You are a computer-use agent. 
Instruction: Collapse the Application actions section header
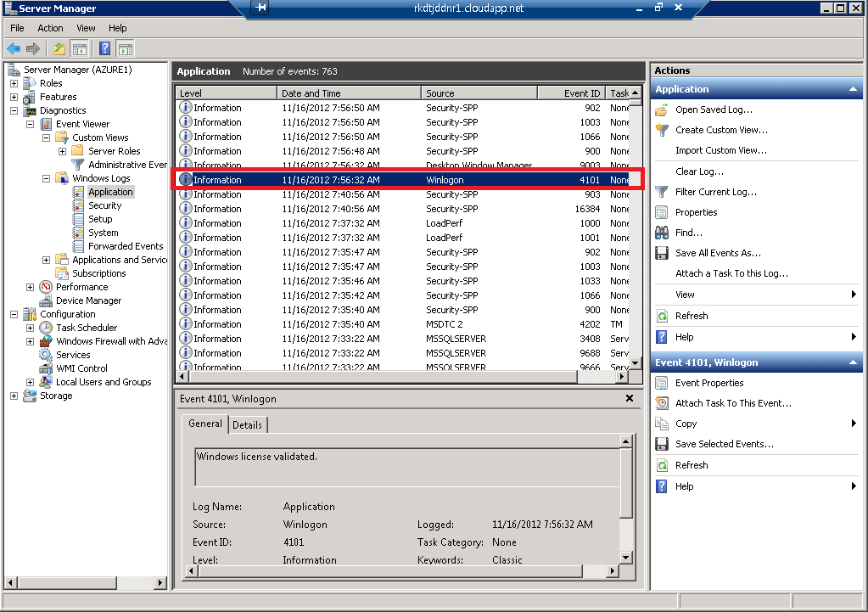click(853, 89)
